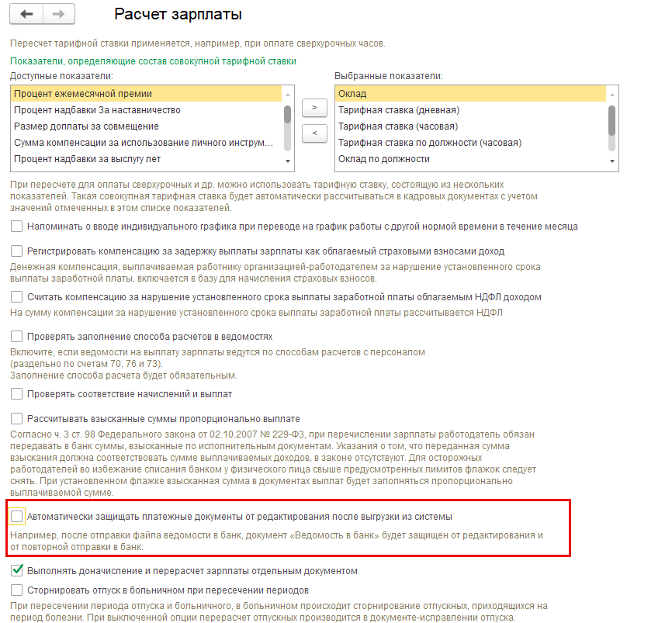This screenshot has height=623, width=672.
Task: Select 'Процент надбавки За наставничество' row
Action: [146, 110]
